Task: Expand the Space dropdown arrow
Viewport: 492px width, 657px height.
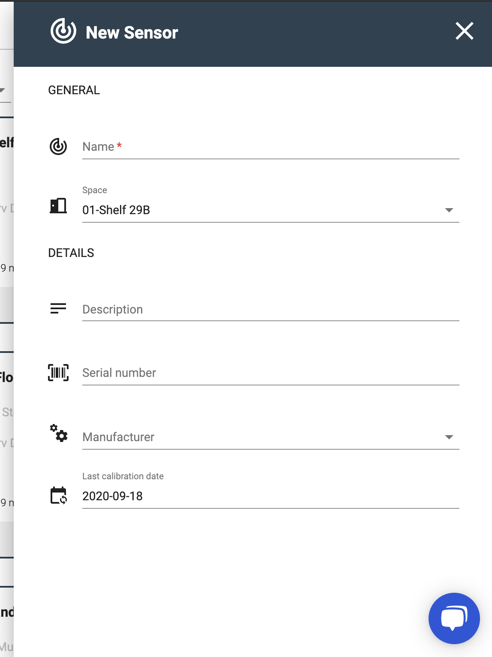Action: point(449,210)
